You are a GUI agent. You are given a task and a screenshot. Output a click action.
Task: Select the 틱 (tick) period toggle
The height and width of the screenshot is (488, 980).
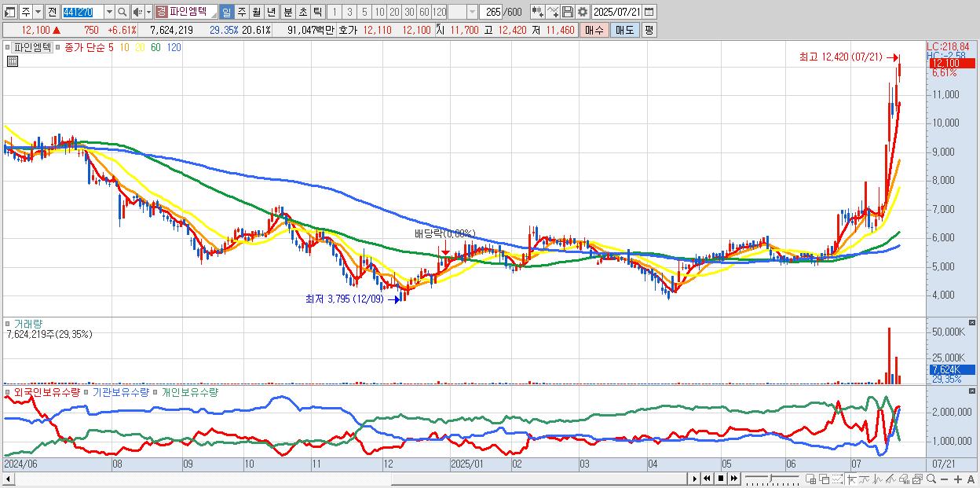(x=317, y=12)
